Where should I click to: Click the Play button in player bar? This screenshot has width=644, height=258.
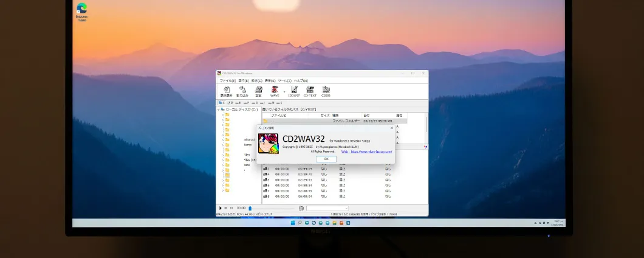click(220, 207)
